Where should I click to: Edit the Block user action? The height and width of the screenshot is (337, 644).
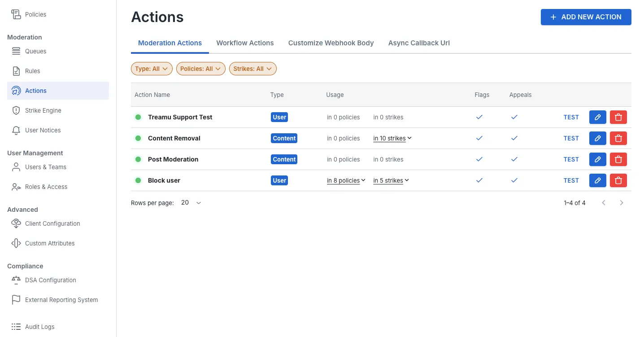(x=597, y=180)
